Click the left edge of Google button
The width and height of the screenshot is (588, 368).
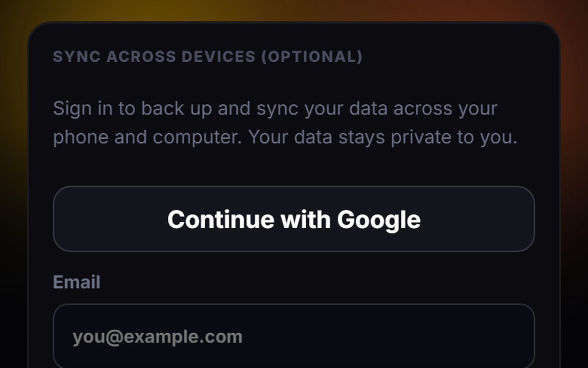pyautogui.click(x=65, y=219)
